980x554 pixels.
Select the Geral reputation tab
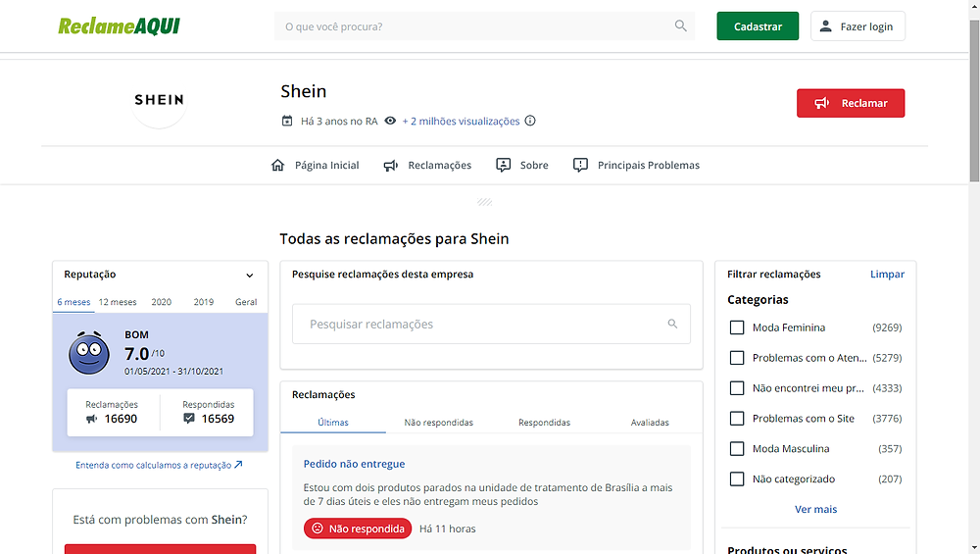[x=246, y=302]
